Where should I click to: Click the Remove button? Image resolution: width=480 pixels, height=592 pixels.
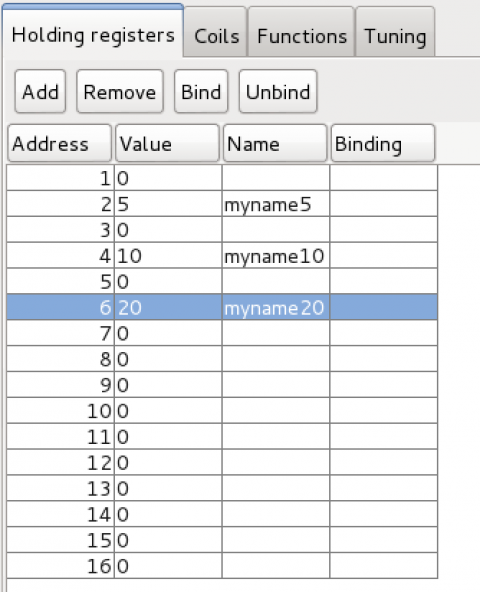pos(120,91)
